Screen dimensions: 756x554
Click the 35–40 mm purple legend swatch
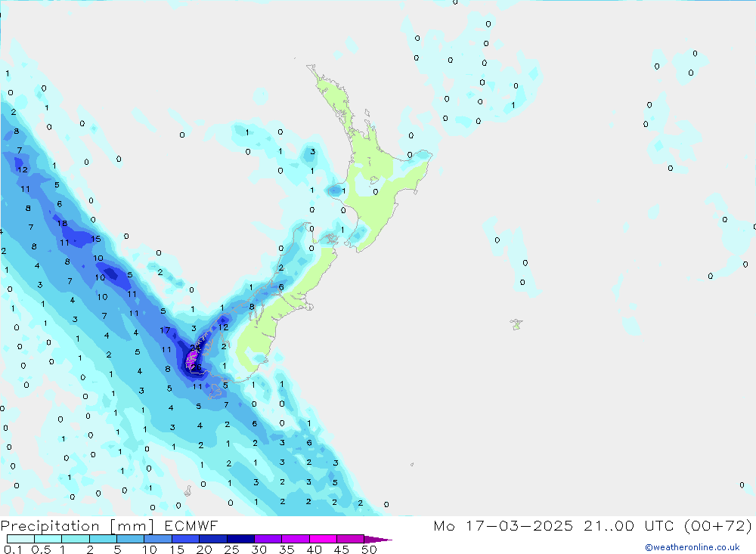point(295,539)
